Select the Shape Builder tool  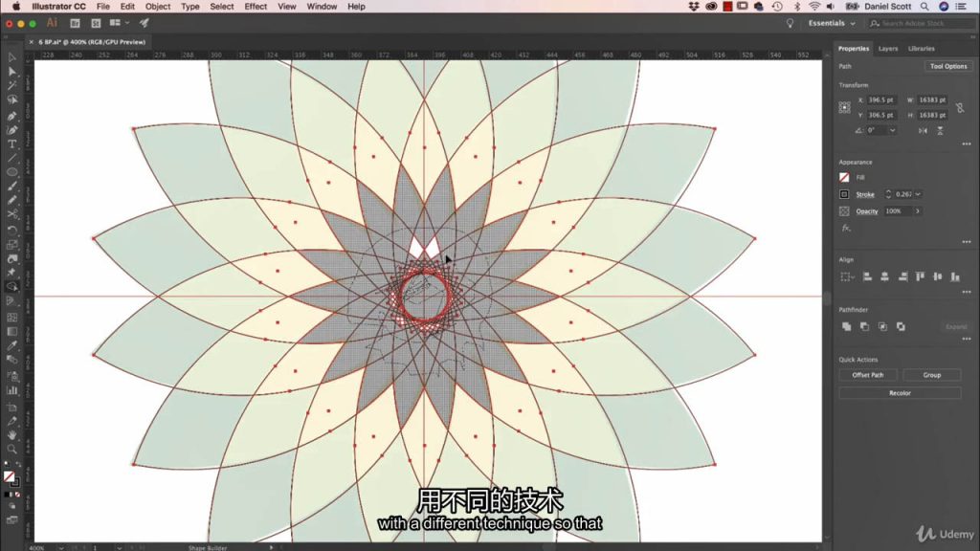pyautogui.click(x=11, y=287)
